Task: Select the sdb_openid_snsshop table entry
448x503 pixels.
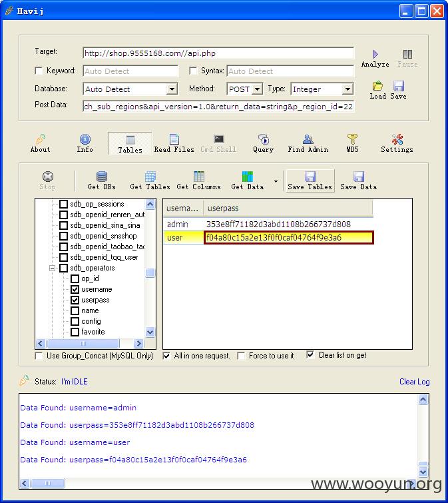Action: click(103, 236)
